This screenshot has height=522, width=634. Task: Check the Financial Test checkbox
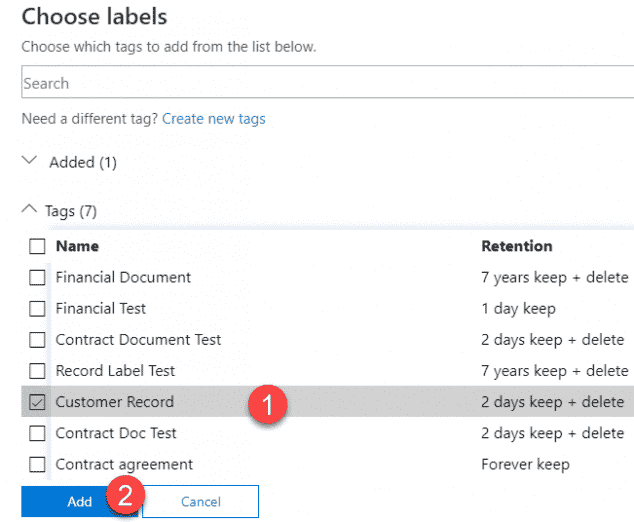point(37,309)
